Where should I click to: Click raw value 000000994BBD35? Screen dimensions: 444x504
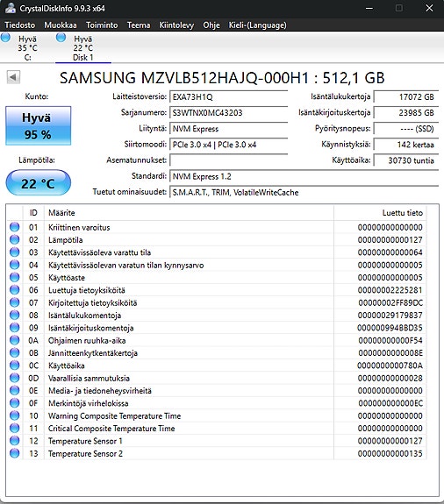(x=390, y=328)
